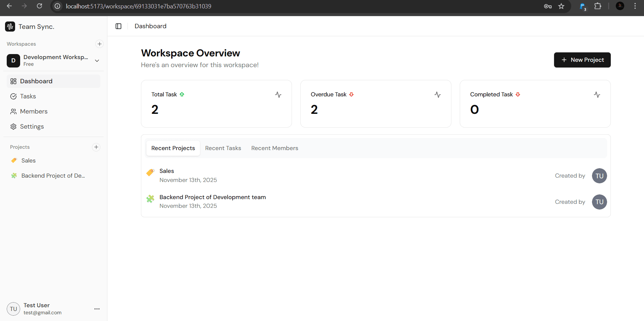Open the Sales project in recent list
This screenshot has width=644, height=321.
(376, 176)
